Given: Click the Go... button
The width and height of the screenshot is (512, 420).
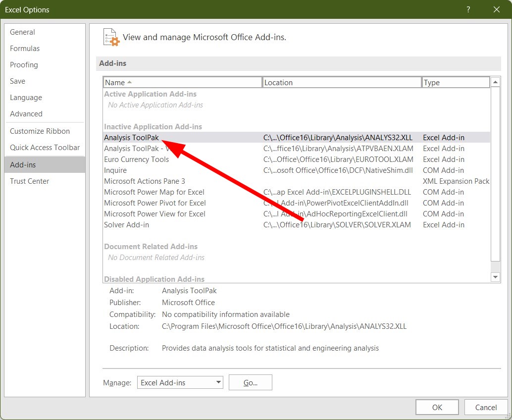Looking at the screenshot, I should tap(251, 382).
